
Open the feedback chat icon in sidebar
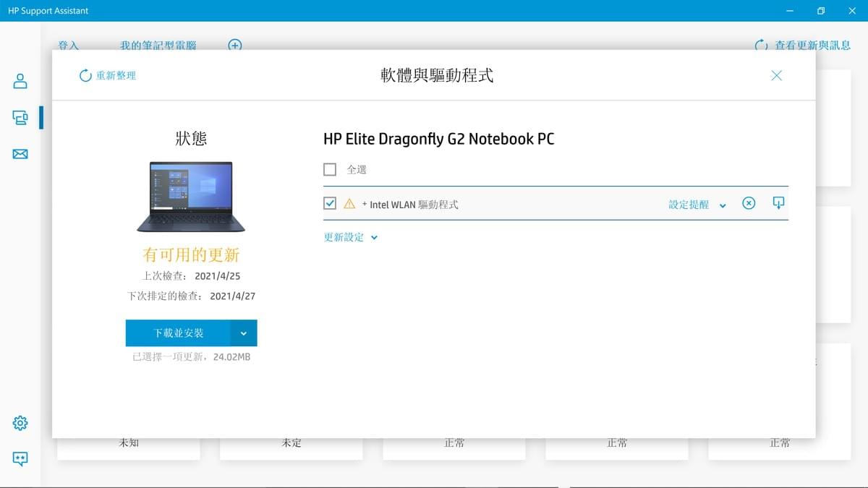click(x=20, y=458)
